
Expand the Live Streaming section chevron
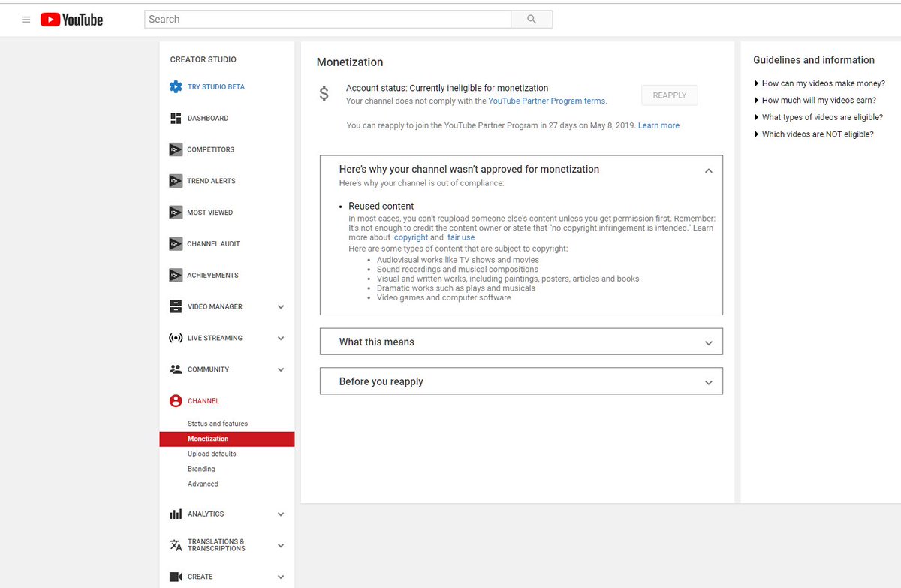tap(281, 339)
